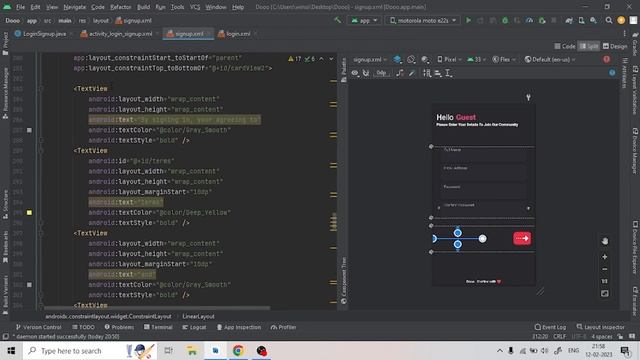The height and width of the screenshot is (360, 640).
Task: Open the theme dropdown in design toolbar
Action: [x=504, y=60]
